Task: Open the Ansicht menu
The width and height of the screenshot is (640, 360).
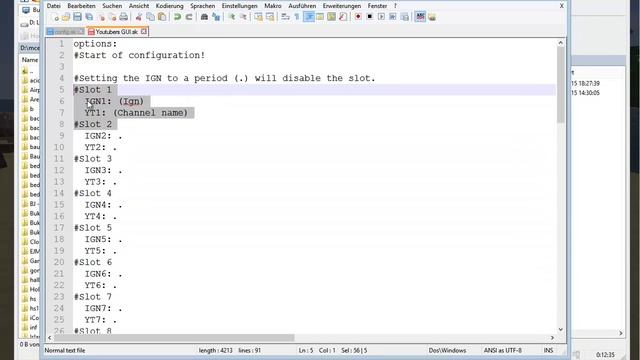Action: (x=139, y=6)
